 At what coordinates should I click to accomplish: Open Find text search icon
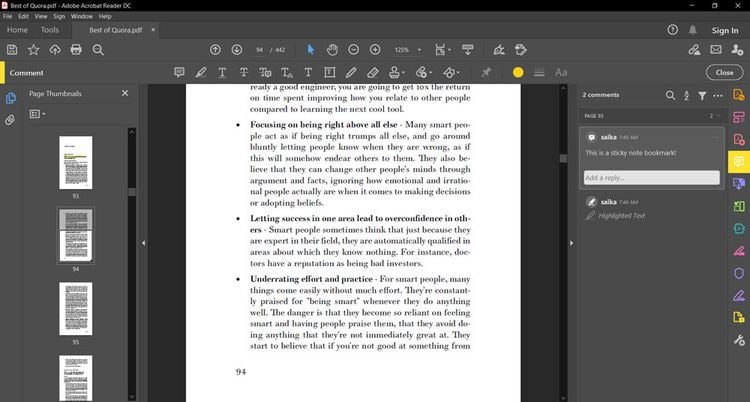98,50
